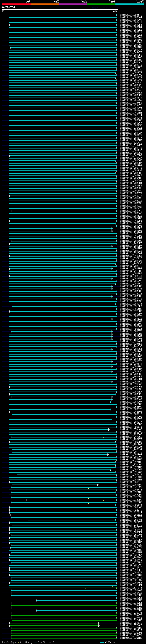The width and height of the screenshot is (146, 644).
Task: Select row label UniRef100_Q2HY49
Action: tap(131, 341)
